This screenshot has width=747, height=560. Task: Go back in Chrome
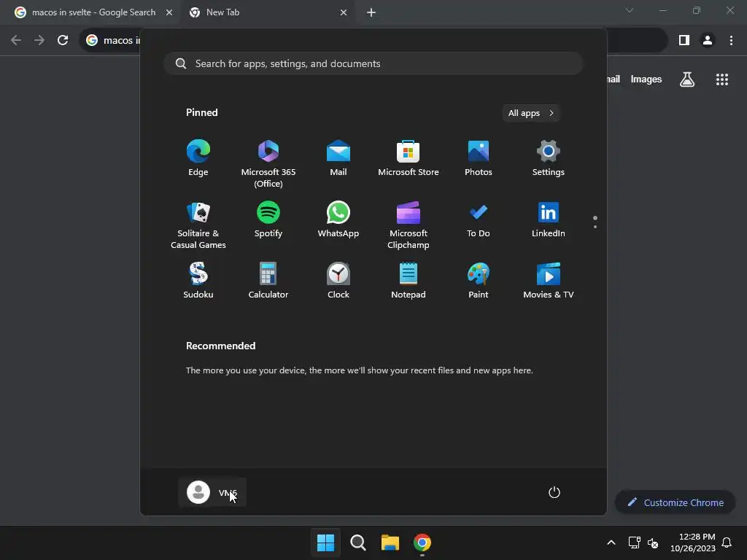click(16, 40)
